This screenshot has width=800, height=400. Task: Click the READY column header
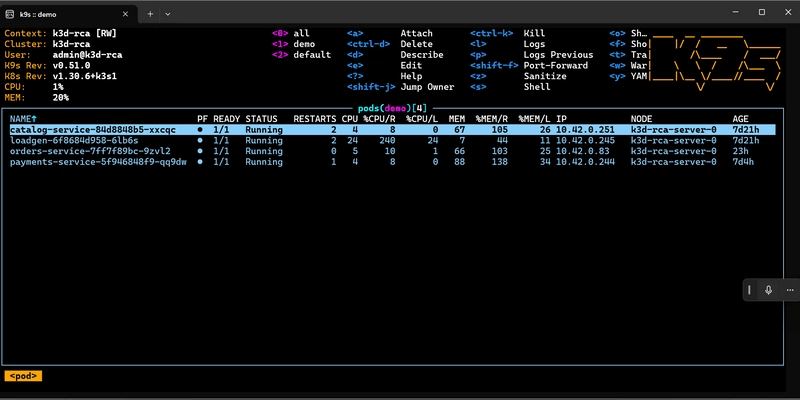pyautogui.click(x=227, y=119)
